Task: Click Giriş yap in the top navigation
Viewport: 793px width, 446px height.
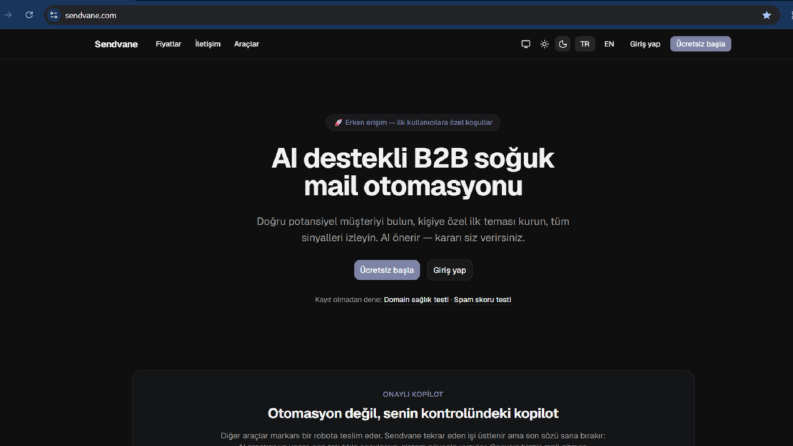Action: (645, 44)
